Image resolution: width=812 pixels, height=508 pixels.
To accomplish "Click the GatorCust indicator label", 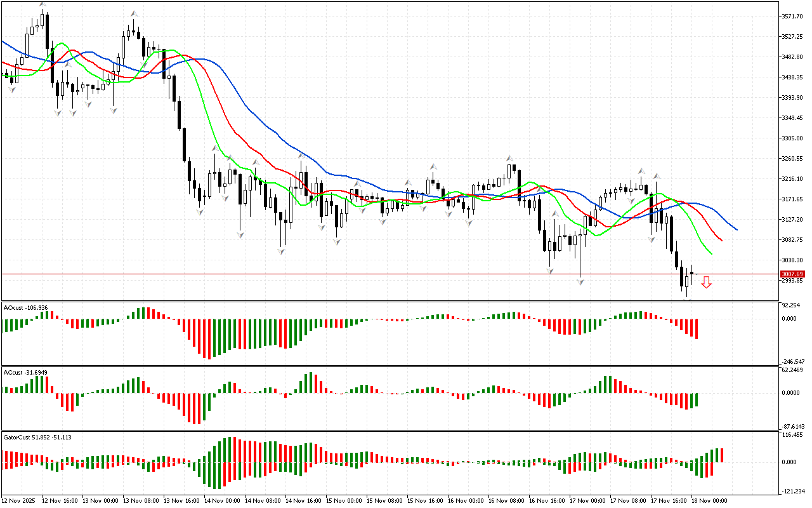I will point(37,437).
